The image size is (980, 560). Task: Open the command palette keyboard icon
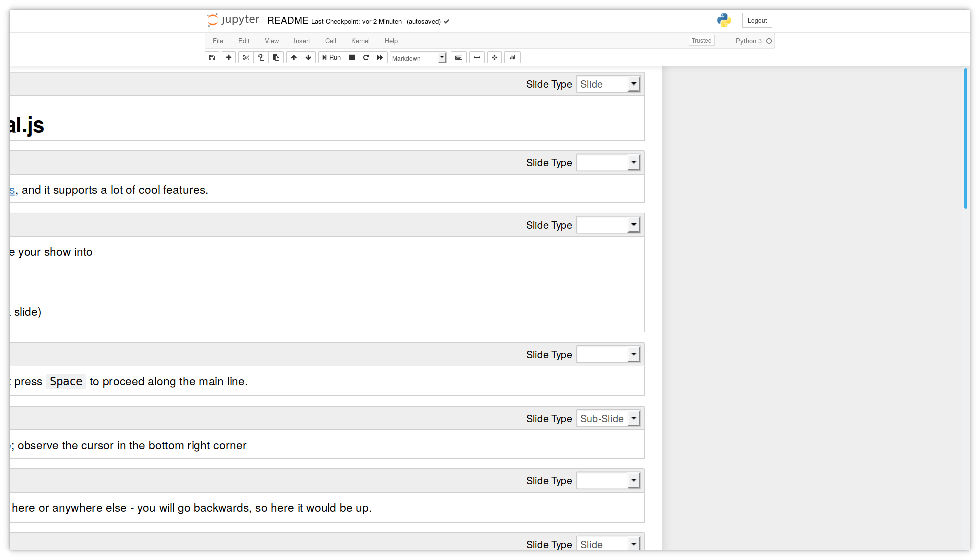(459, 58)
